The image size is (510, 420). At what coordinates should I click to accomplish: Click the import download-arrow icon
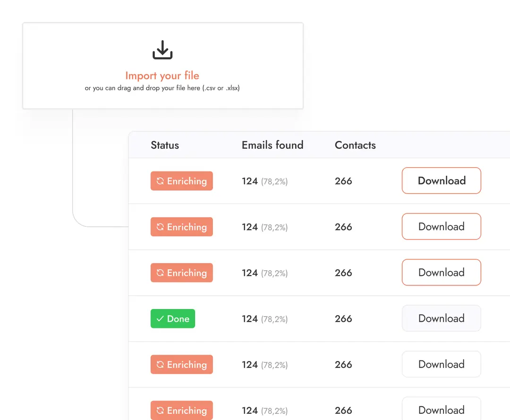click(x=162, y=50)
